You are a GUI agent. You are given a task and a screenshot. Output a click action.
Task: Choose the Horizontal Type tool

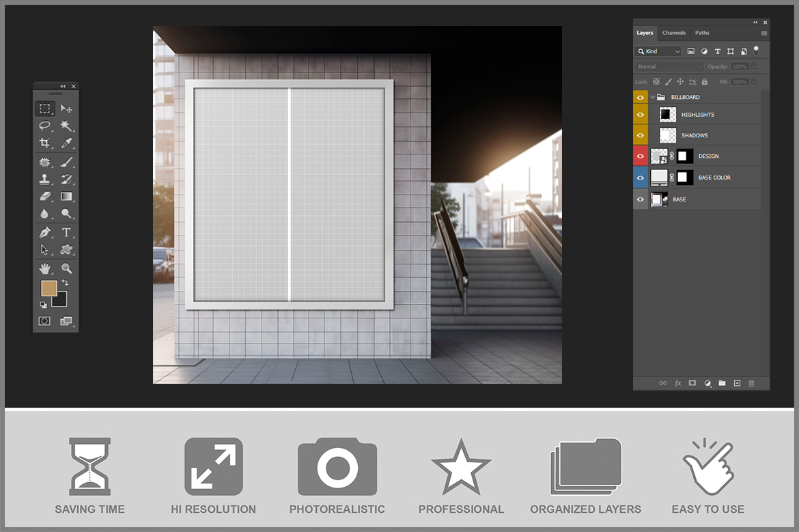pos(66,232)
